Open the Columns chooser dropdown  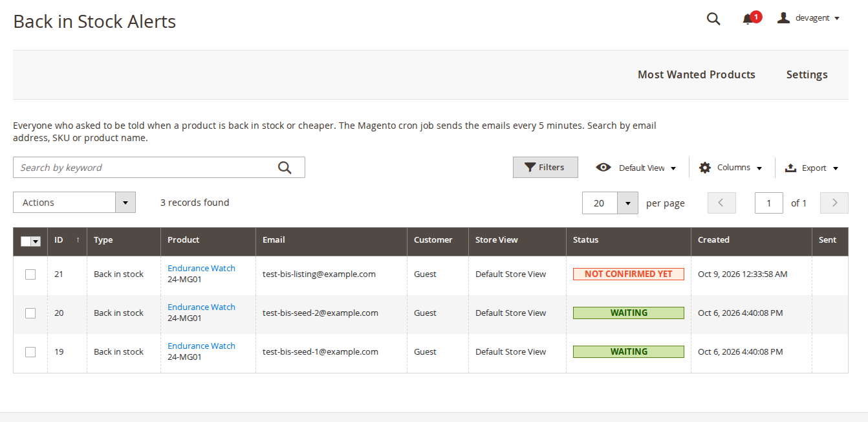pos(731,168)
